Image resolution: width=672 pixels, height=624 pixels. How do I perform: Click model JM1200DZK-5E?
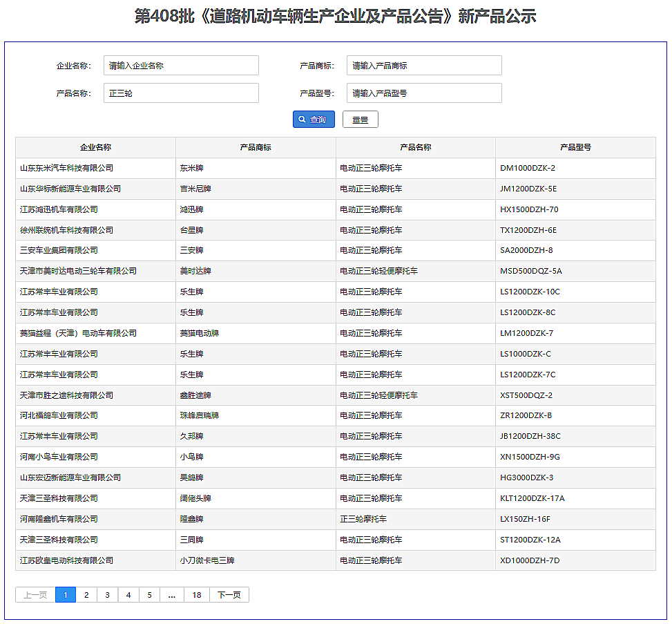pos(528,189)
